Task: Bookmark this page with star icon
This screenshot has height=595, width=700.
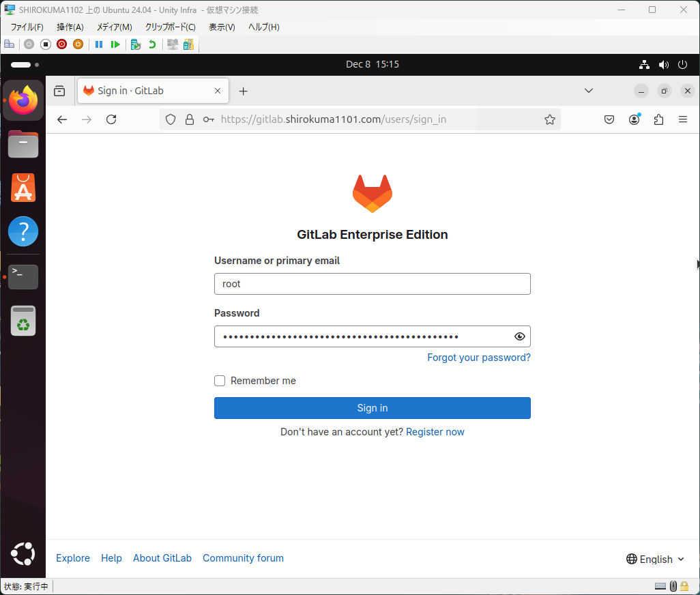Action: pos(549,119)
